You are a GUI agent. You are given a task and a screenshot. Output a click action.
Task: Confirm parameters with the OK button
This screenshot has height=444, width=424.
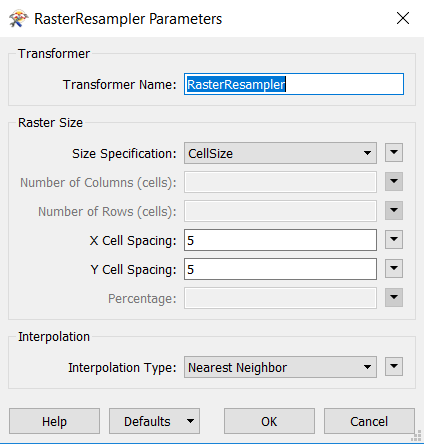coord(269,421)
